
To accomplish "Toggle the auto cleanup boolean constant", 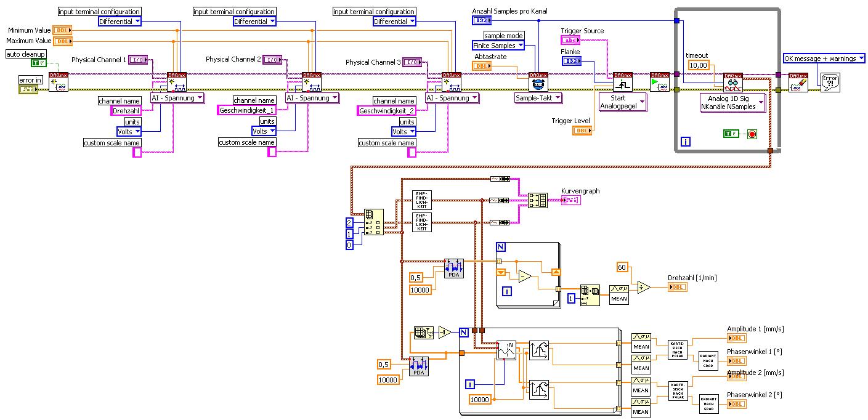I will pyautogui.click(x=38, y=63).
